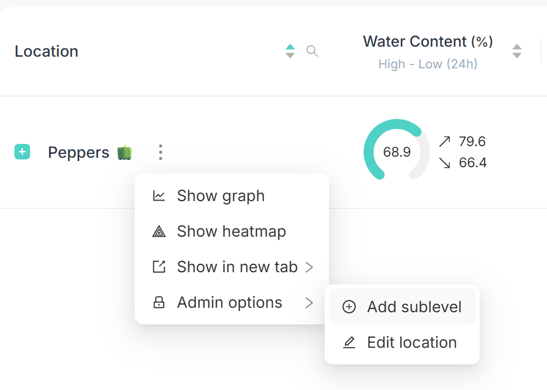The width and height of the screenshot is (547, 390).
Task: Click the pencil icon for Edit location
Action: (x=349, y=342)
